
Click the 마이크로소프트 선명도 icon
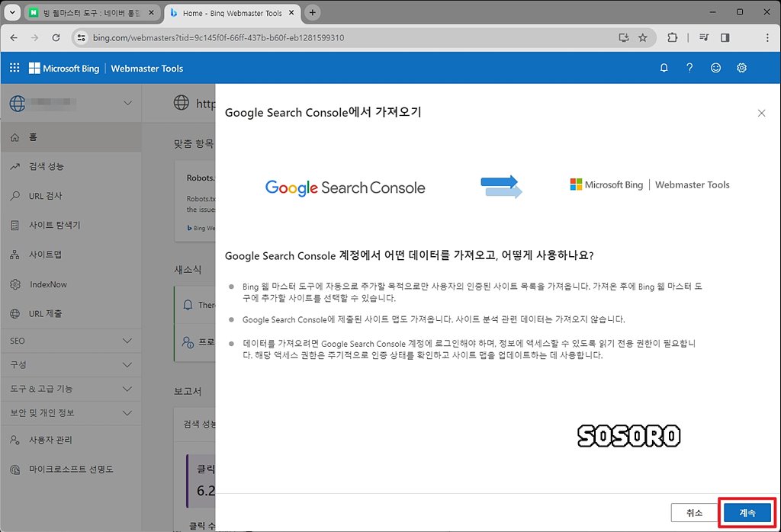[15, 470]
